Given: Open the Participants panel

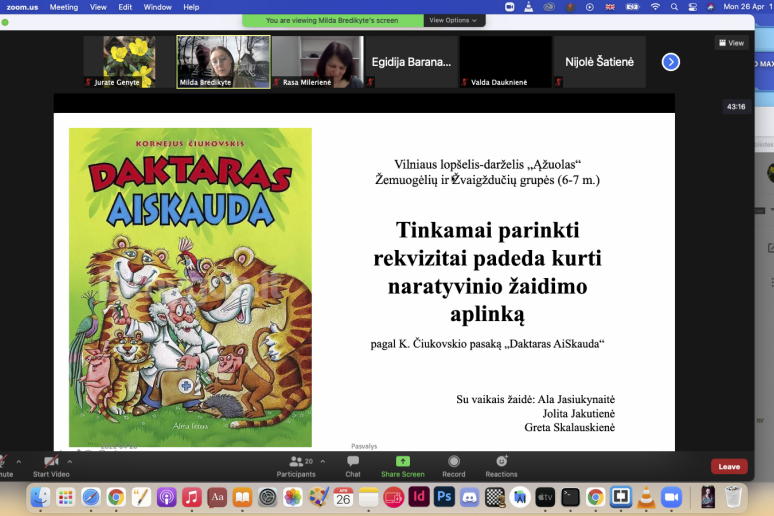Looking at the screenshot, I should point(296,467).
